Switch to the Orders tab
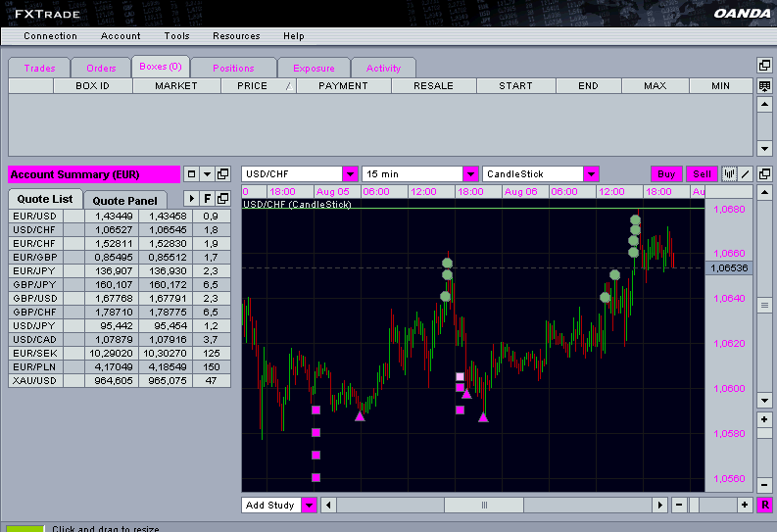The height and width of the screenshot is (532, 777). [x=101, y=68]
